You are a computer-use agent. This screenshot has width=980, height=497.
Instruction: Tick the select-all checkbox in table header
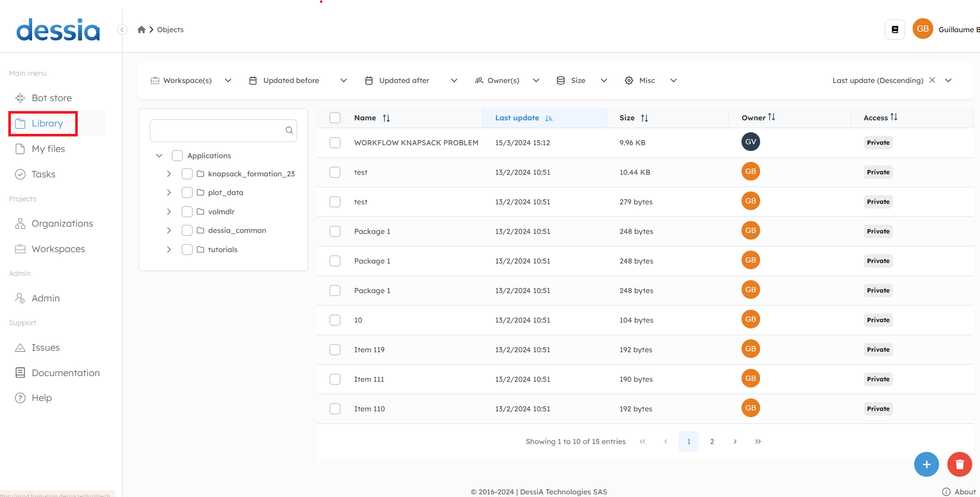(335, 118)
